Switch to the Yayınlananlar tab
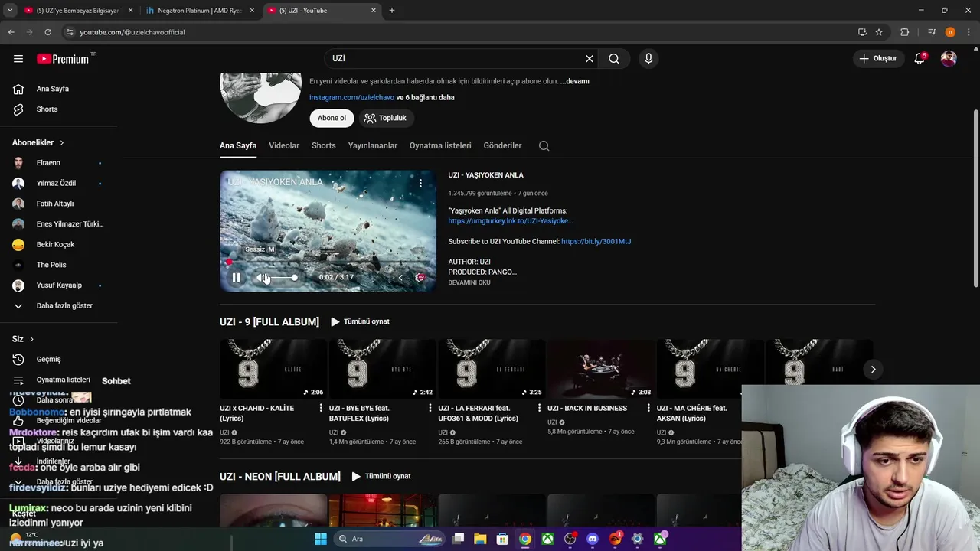 pos(373,145)
